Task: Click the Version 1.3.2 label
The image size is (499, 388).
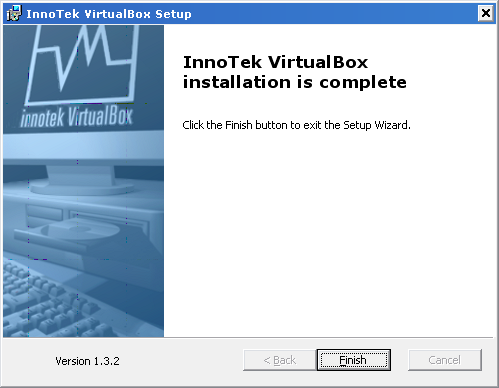Action: (87, 361)
